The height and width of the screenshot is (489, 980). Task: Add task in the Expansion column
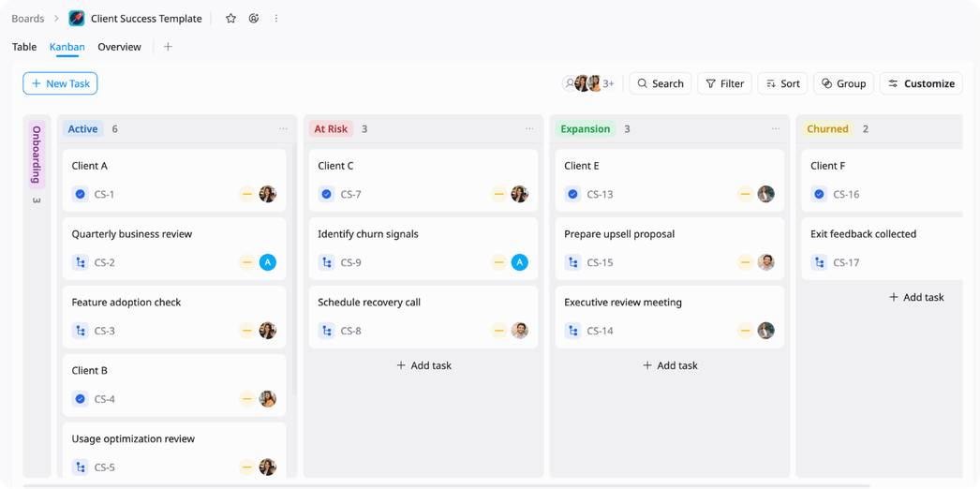click(670, 365)
